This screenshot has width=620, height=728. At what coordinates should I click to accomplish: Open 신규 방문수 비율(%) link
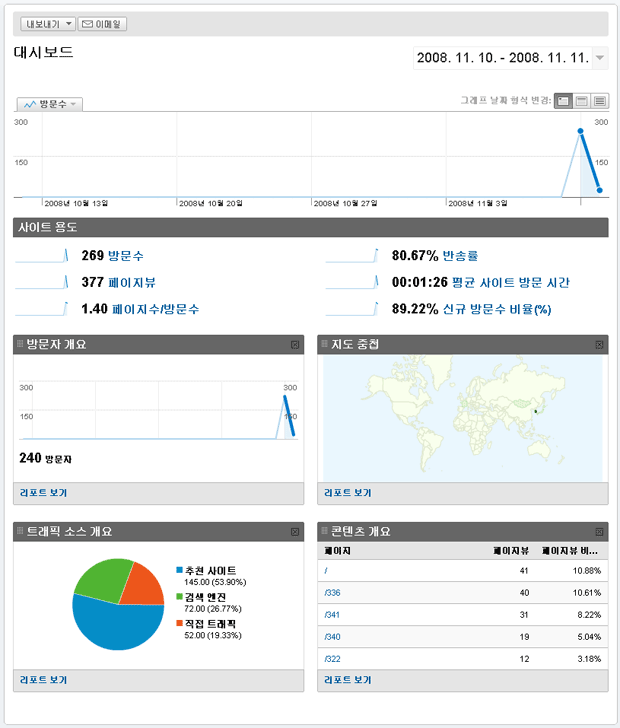497,309
